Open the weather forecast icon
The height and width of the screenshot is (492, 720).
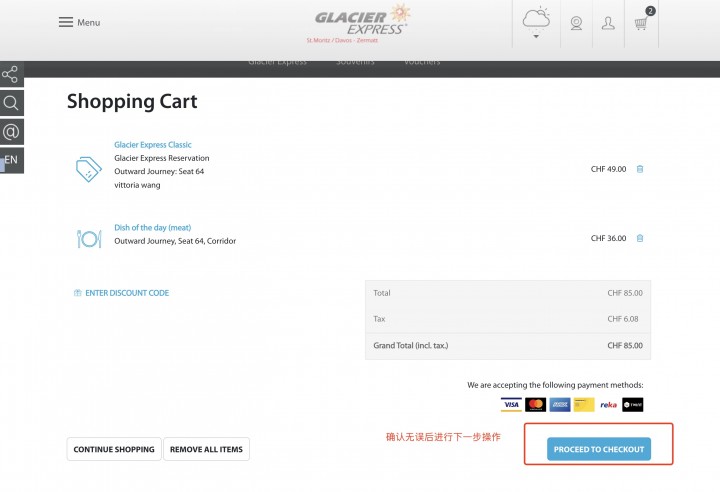[x=536, y=18]
